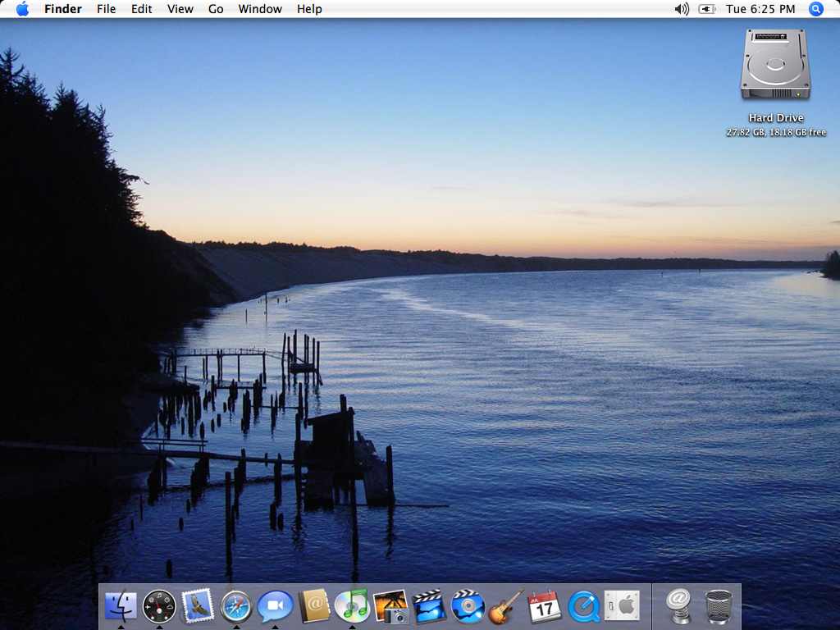
Task: Launch iPhoto from the Dock
Action: (x=390, y=607)
